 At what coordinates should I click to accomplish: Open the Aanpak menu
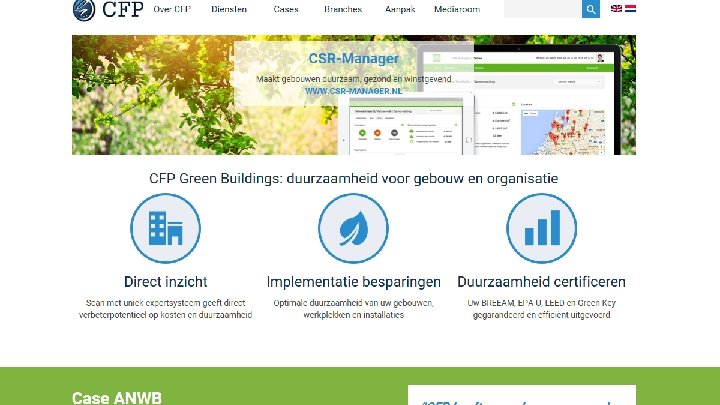[x=400, y=9]
